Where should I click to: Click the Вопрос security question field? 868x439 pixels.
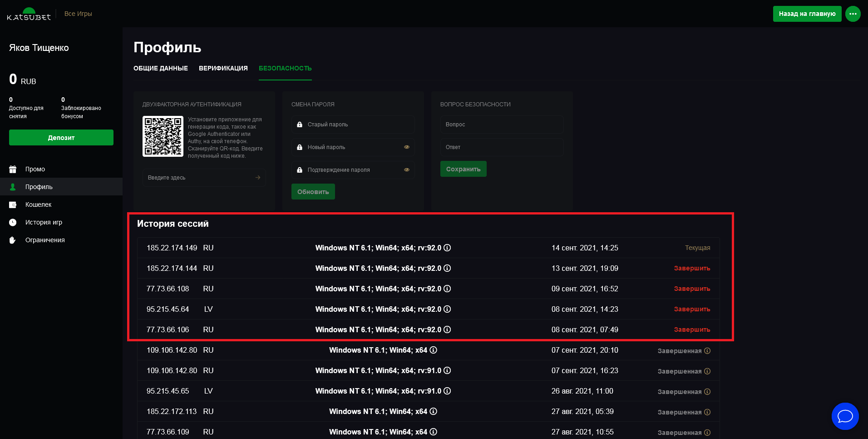coord(502,125)
